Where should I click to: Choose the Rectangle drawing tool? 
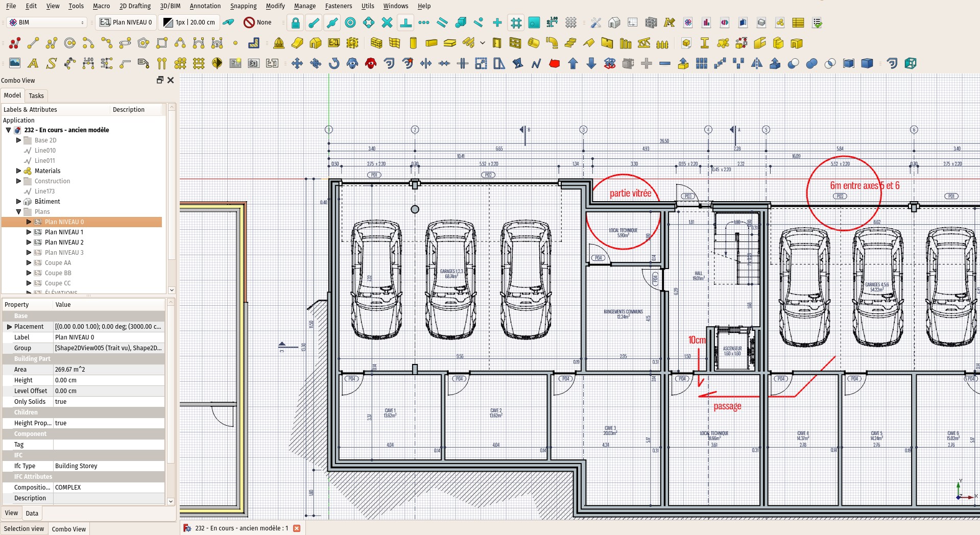click(x=162, y=43)
